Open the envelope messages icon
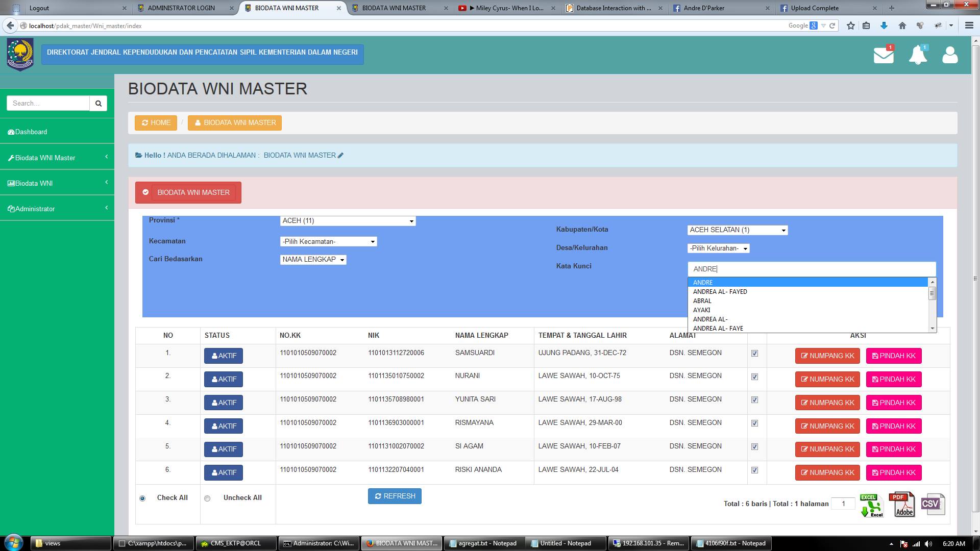This screenshot has height=551, width=980. pos(884,55)
